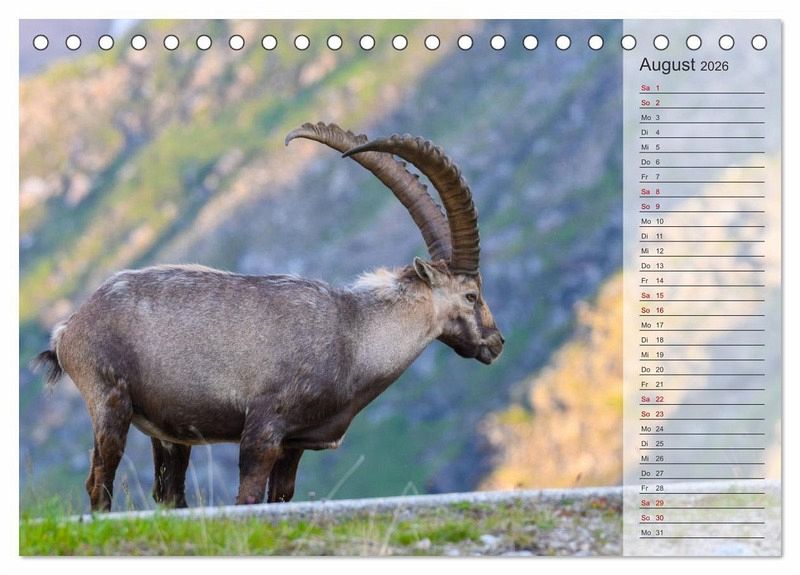Click the 'August' month title

pos(667,65)
